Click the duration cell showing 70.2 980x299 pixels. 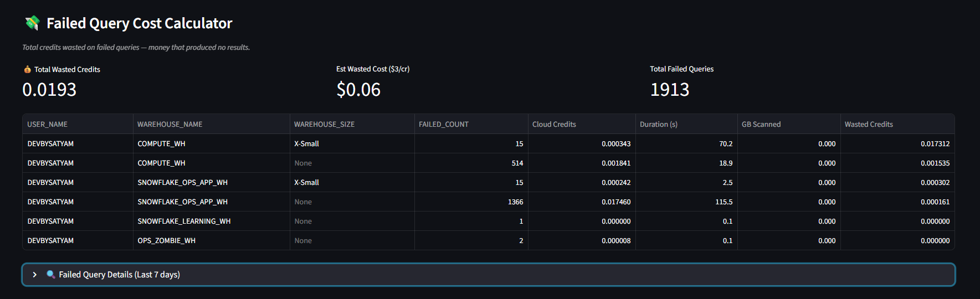pos(725,143)
